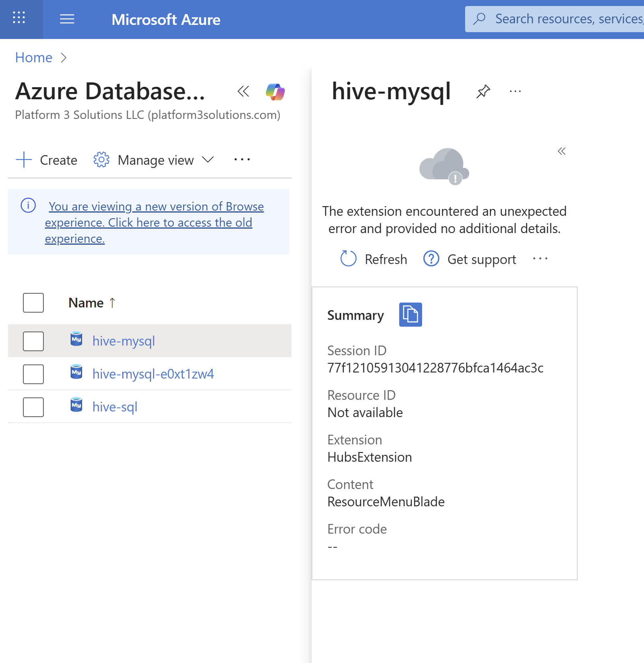Click the hive-mysql blade title
644x663 pixels.
pyautogui.click(x=391, y=92)
